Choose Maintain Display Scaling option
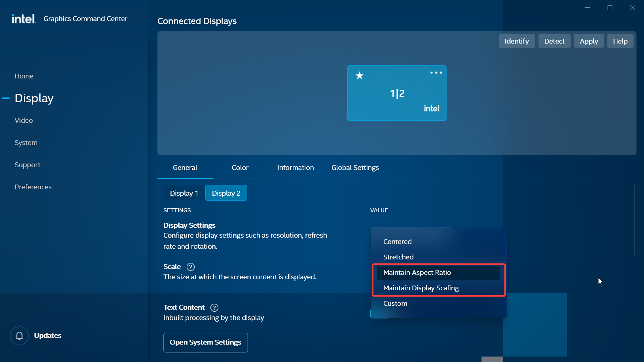 [x=438, y=288]
